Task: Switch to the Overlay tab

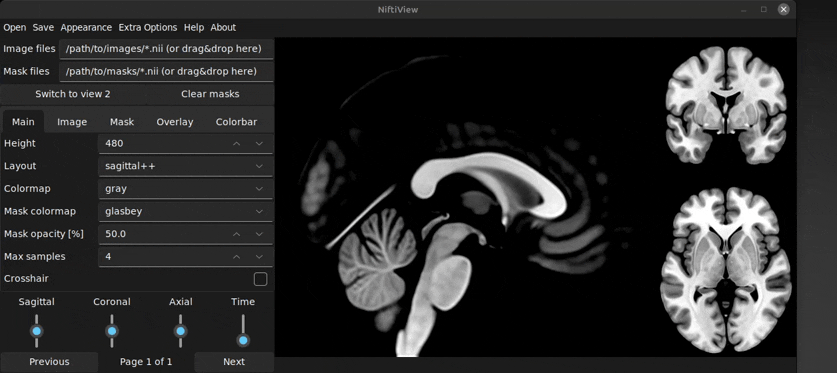Action: [175, 122]
